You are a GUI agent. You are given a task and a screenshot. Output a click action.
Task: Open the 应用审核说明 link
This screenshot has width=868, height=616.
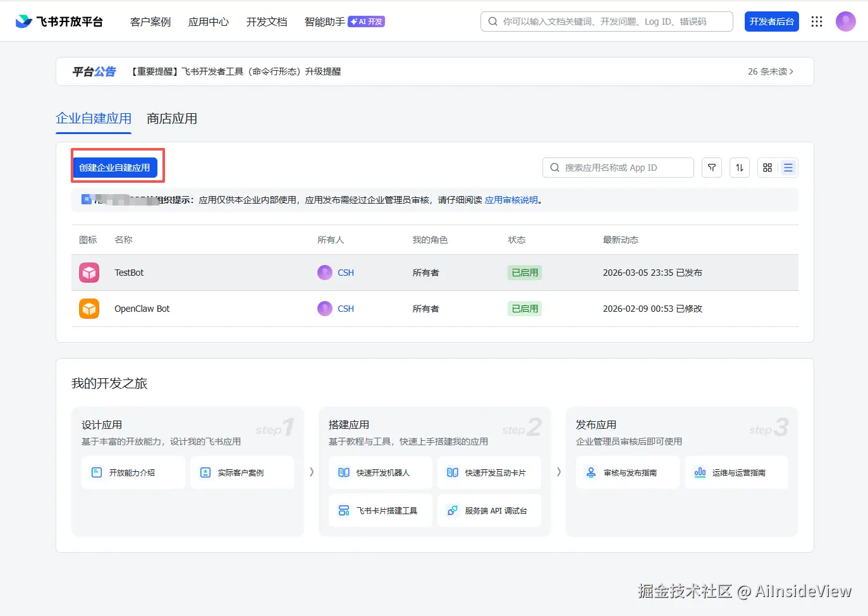[511, 200]
